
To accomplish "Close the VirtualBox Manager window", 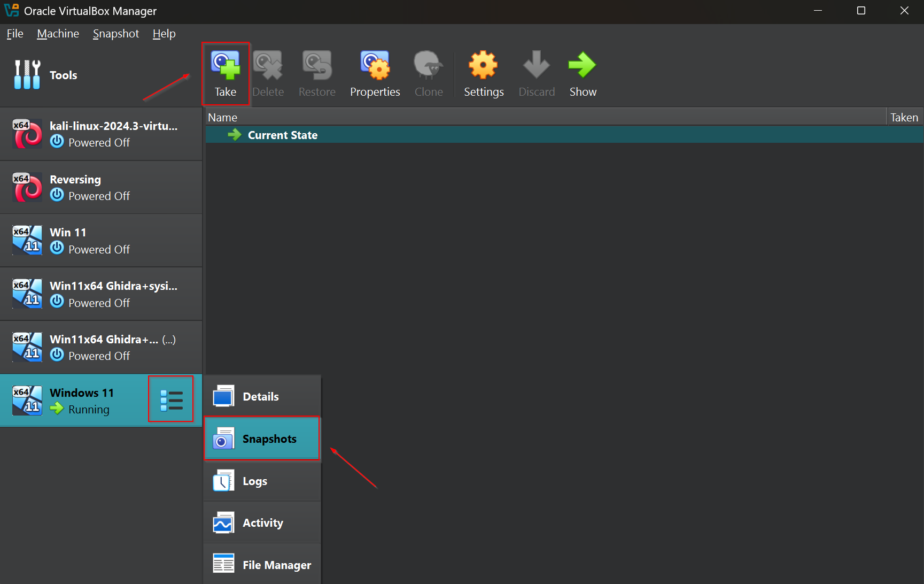I will (904, 11).
